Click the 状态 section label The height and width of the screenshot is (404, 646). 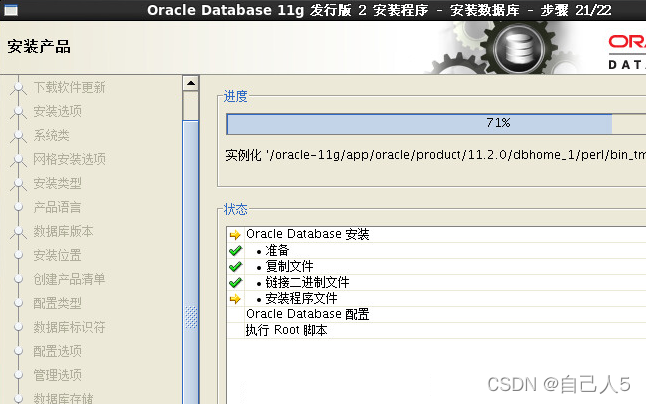[x=236, y=210]
